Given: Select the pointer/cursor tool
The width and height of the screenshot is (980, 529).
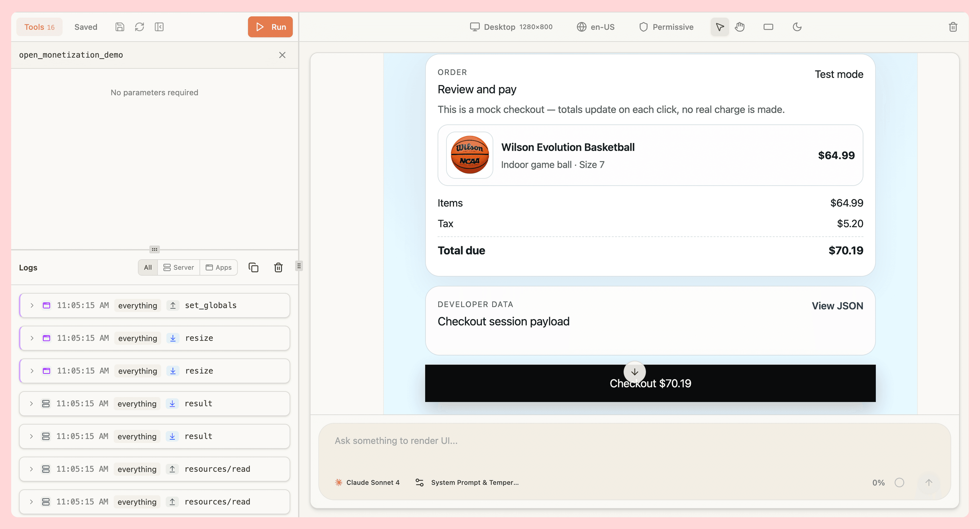Looking at the screenshot, I should (719, 27).
